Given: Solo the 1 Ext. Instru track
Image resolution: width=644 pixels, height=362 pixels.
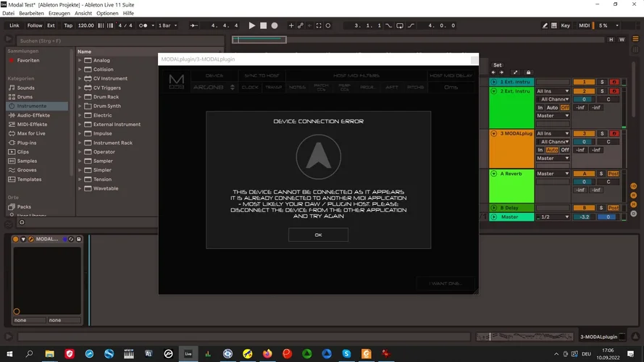Looking at the screenshot, I should (x=602, y=82).
